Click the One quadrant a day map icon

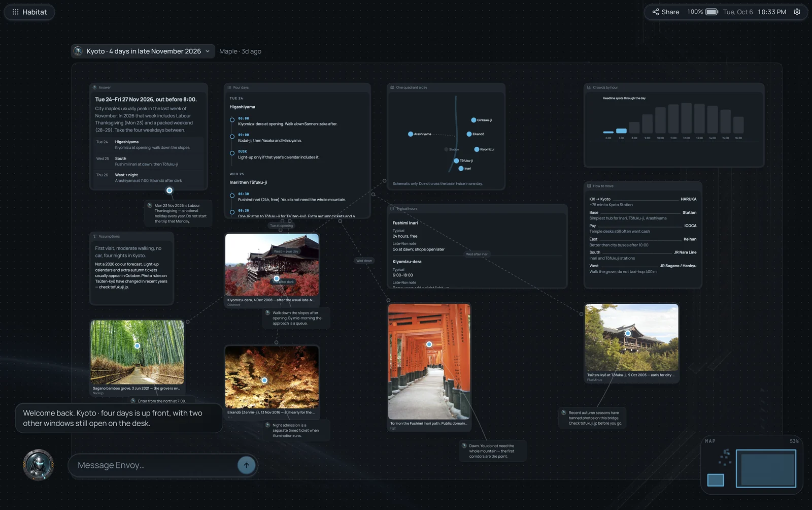click(x=392, y=87)
